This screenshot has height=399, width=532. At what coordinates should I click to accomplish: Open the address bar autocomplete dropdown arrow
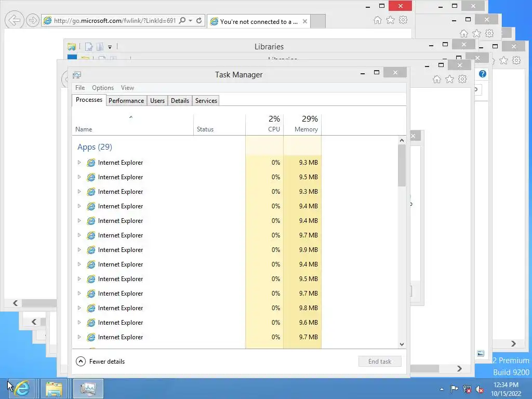click(x=190, y=21)
